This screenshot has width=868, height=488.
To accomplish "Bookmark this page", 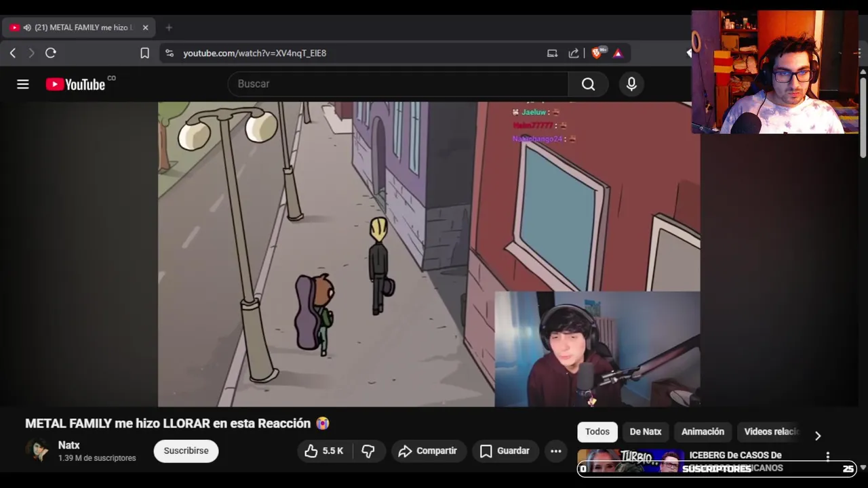I will pyautogui.click(x=144, y=53).
